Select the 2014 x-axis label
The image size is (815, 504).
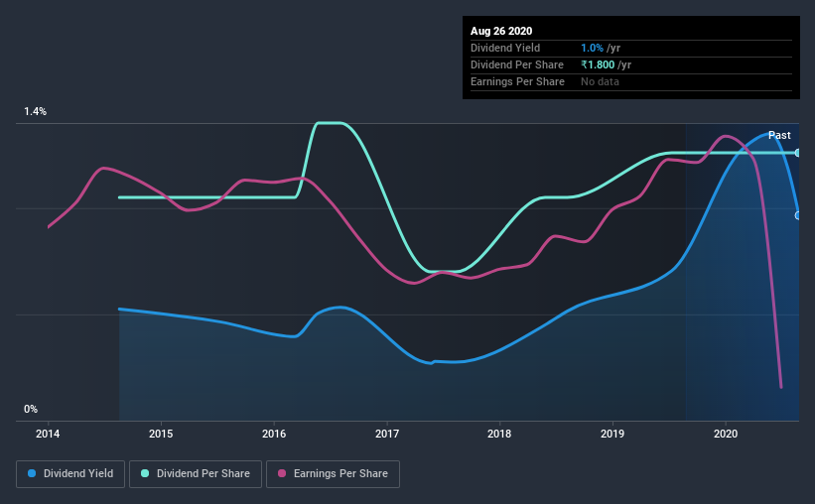point(48,434)
